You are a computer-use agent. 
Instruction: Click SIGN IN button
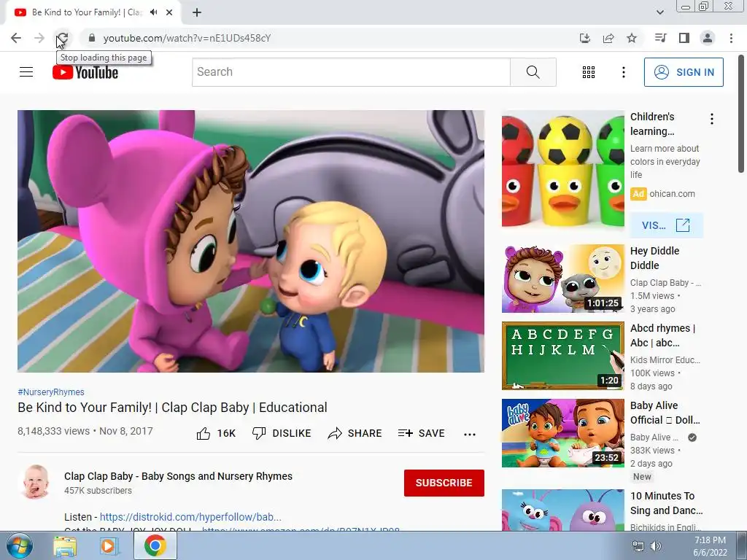click(684, 72)
